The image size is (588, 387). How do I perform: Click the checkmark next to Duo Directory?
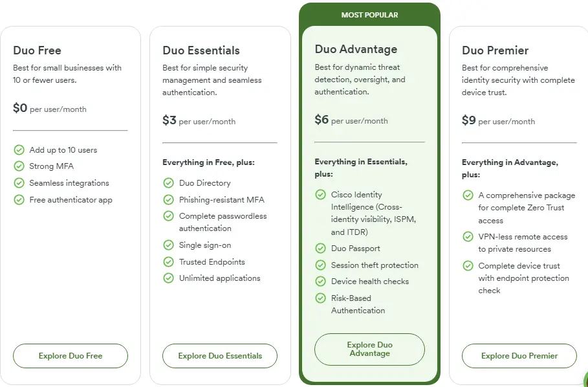(x=169, y=183)
